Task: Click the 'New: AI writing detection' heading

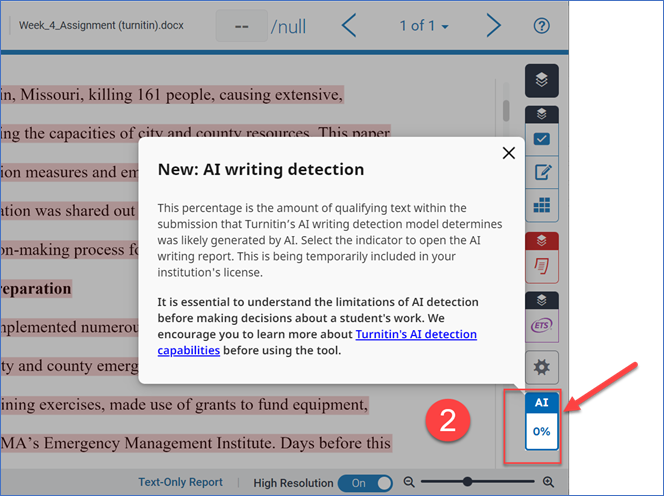Action: (261, 169)
